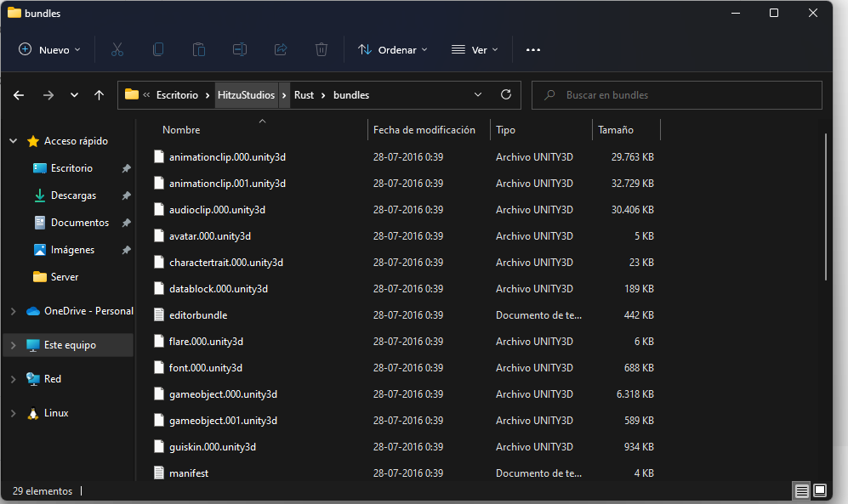This screenshot has width=848, height=504.
Task: Click the file icon of manifest
Action: [x=159, y=473]
